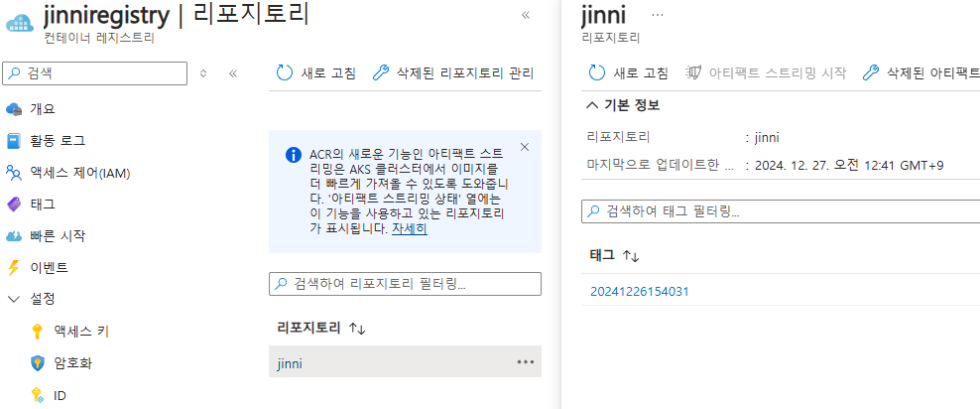Click the 액세스 제어(IAM) people icon
The height and width of the screenshot is (409, 980).
(x=14, y=173)
